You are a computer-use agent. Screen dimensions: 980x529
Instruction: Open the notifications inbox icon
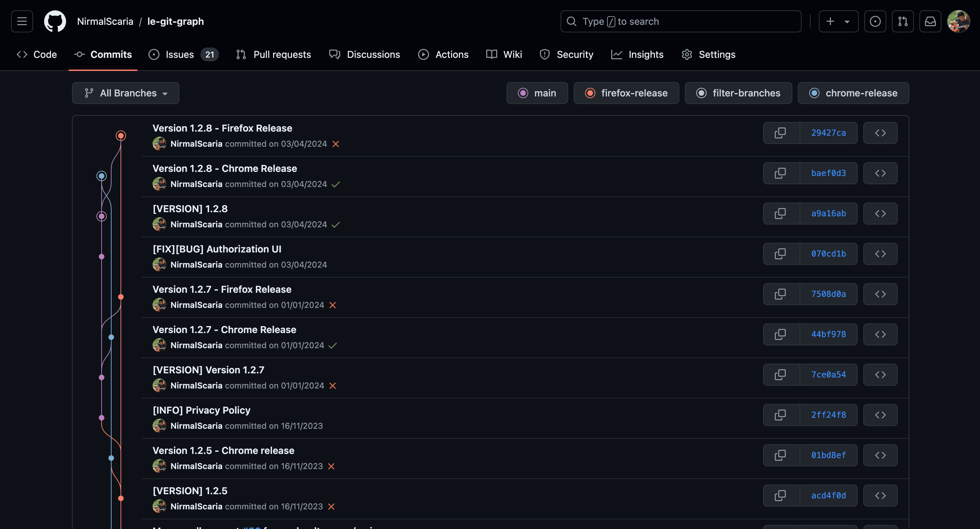point(930,21)
